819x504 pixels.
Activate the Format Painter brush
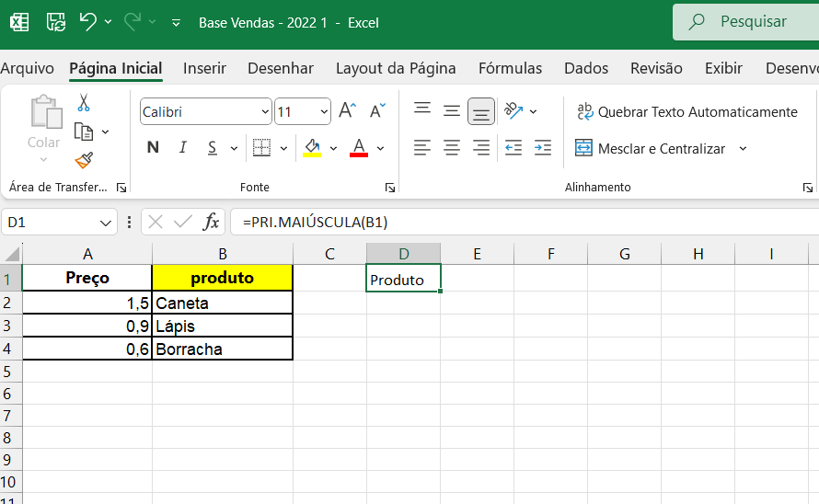[x=84, y=160]
